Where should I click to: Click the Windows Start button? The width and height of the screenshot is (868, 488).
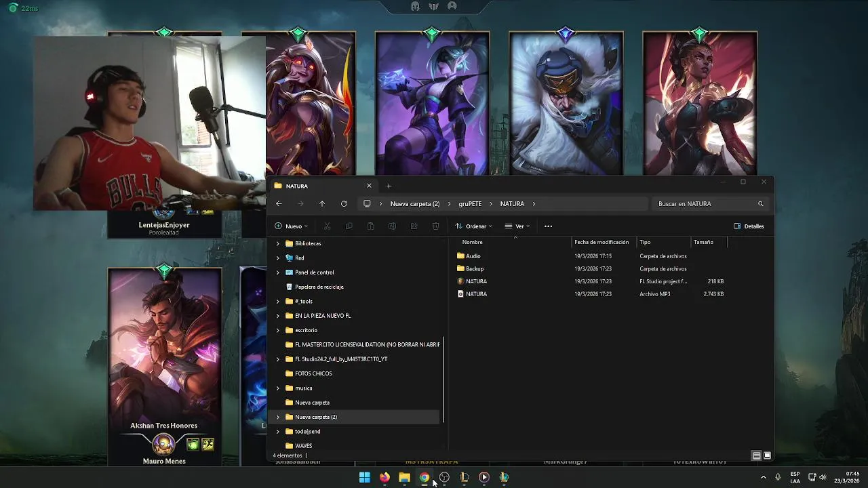[365, 477]
